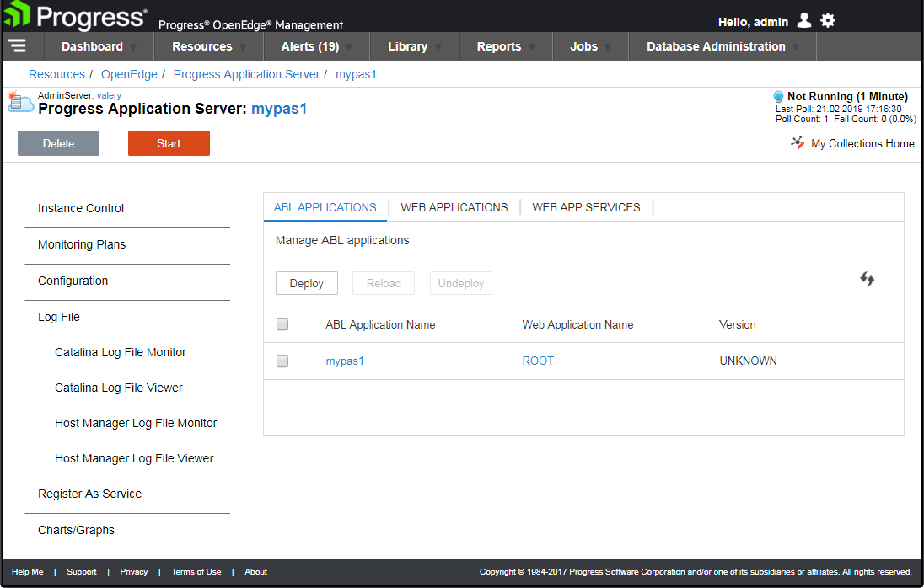Open the Database Administration dropdown
Image resolution: width=924 pixels, height=588 pixels.
[722, 46]
